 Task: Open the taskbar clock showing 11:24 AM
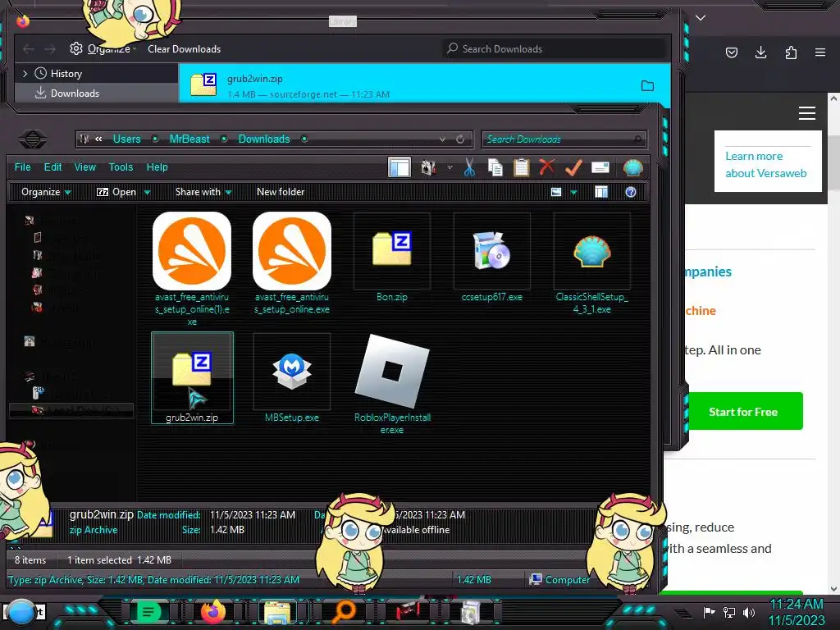[797, 612]
